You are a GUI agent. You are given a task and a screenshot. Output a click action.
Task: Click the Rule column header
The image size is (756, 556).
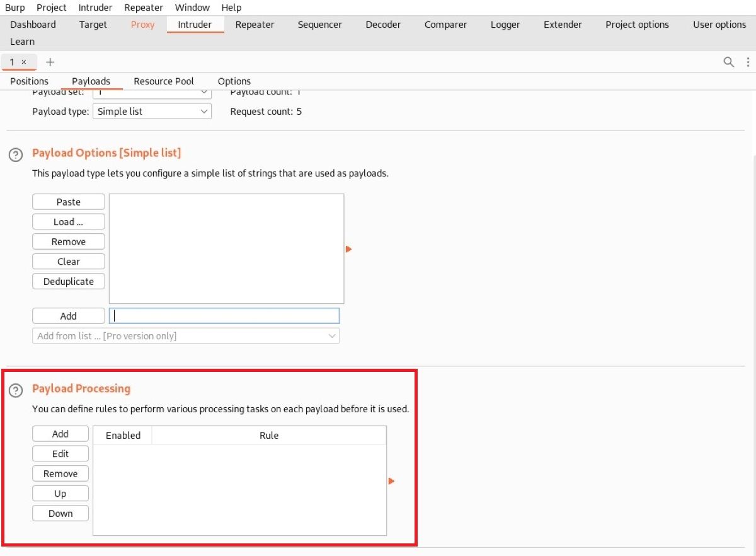269,435
